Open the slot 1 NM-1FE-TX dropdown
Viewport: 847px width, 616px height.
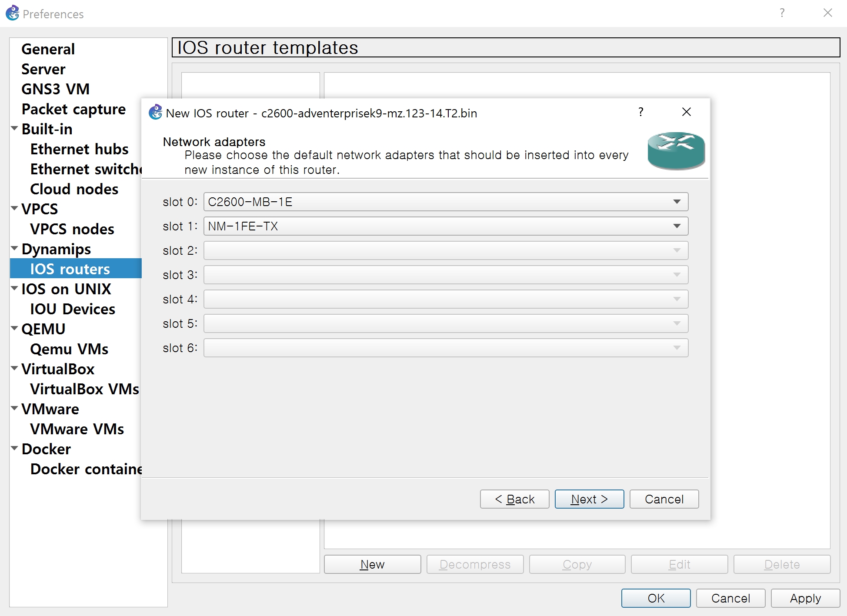(x=446, y=226)
